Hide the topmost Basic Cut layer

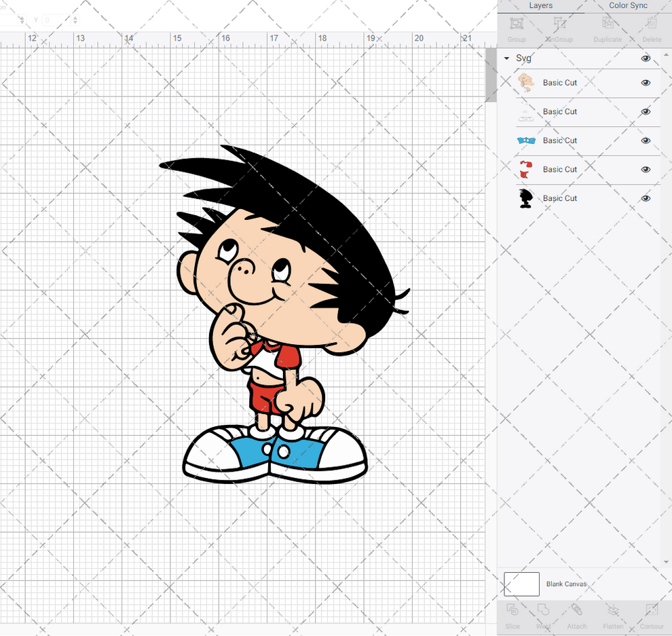[x=646, y=82]
